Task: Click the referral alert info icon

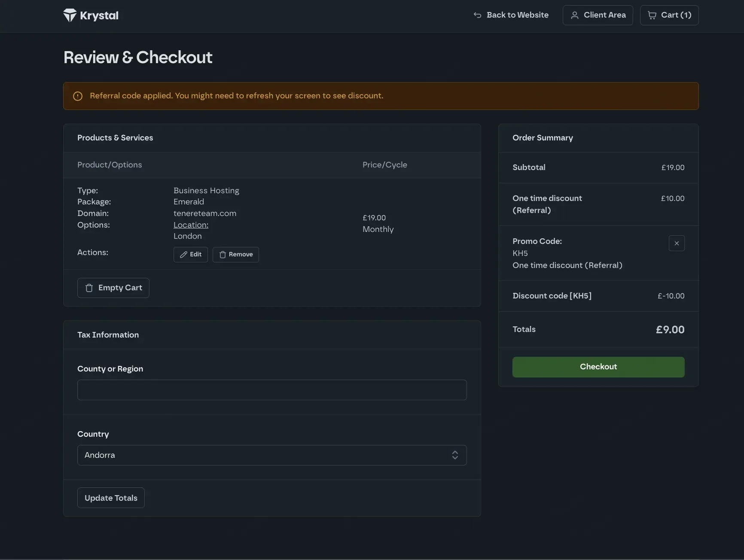Action: coord(78,96)
